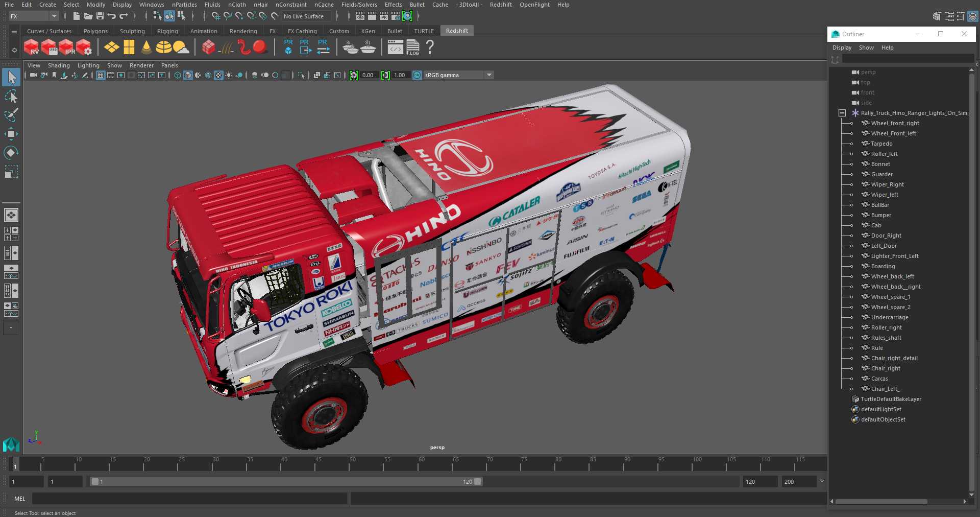Open Redshift help question mark
This screenshot has width=980, height=517.
coord(430,47)
